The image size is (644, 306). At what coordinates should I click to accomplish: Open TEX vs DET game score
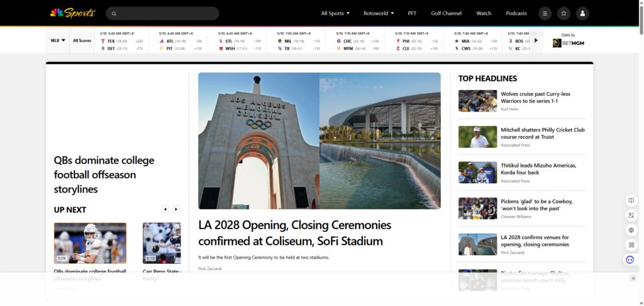coord(121,41)
